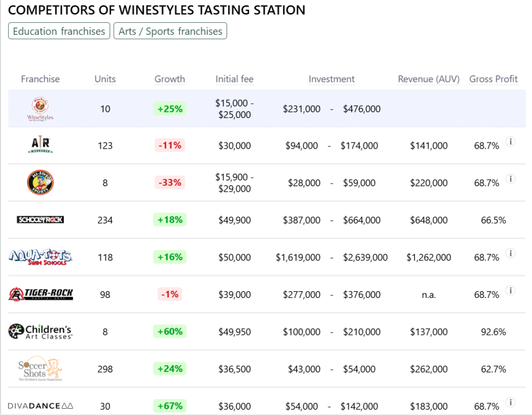Viewport: 532px width, 415px height.
Task: Click the +16% growth badge
Action: click(170, 257)
